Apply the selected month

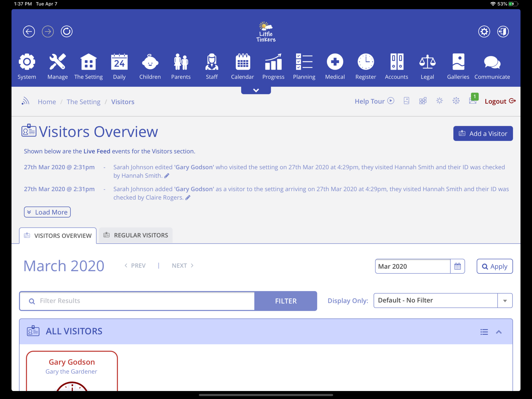click(x=494, y=266)
